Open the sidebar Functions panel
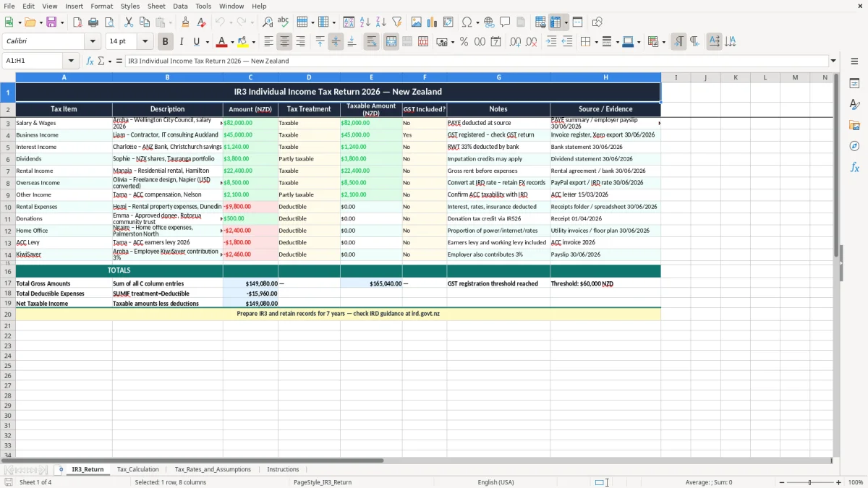This screenshot has height=488, width=868. coord(854,167)
